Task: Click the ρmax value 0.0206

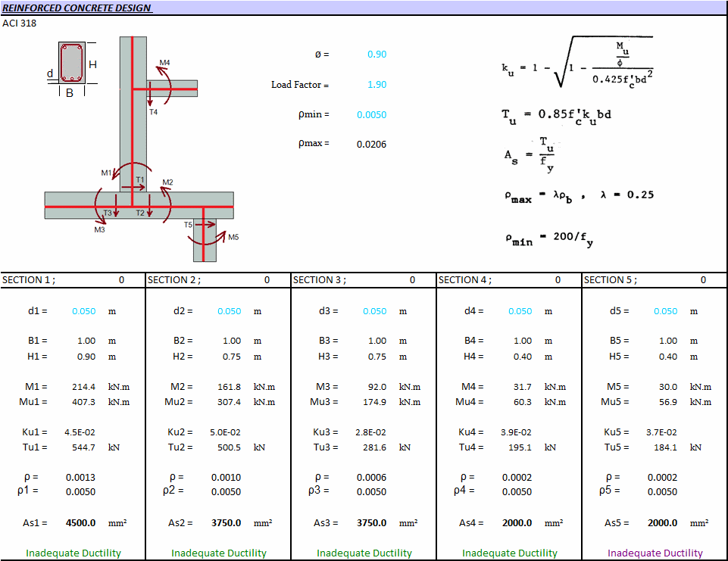Action: point(371,145)
